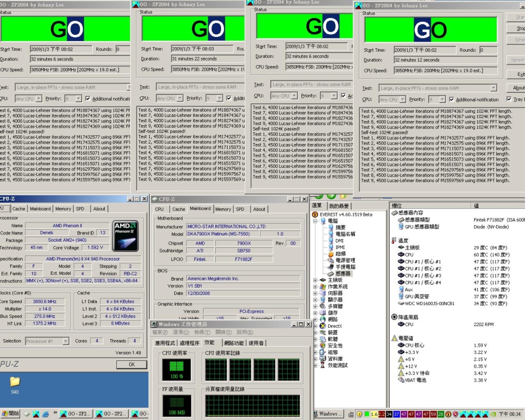Select the 摘要 icon in EVEREST tree
The width and height of the screenshot is (525, 420).
point(331,227)
